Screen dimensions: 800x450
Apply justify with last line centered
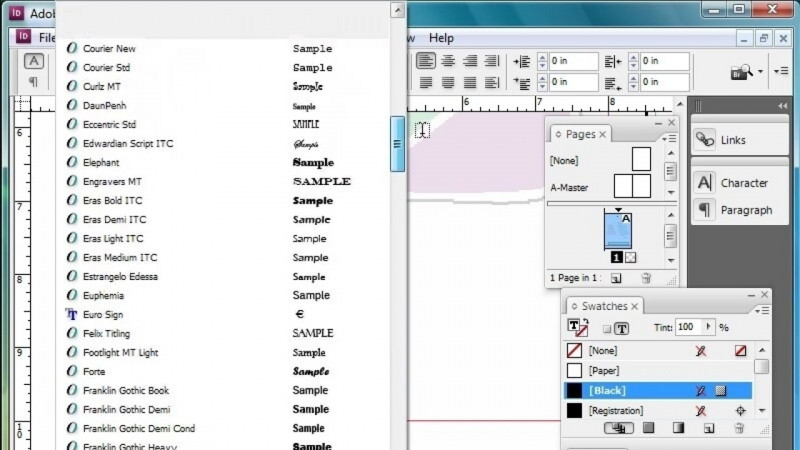point(448,82)
